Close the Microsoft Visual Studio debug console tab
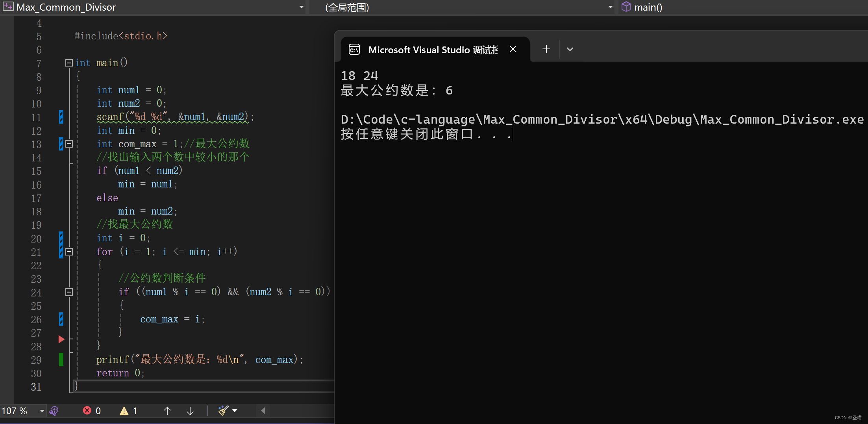 [513, 49]
